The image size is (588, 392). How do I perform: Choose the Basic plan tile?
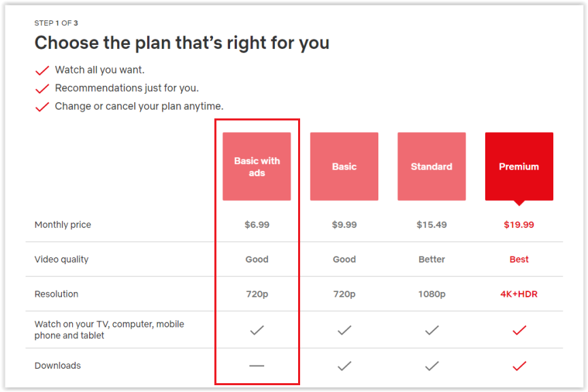344,166
